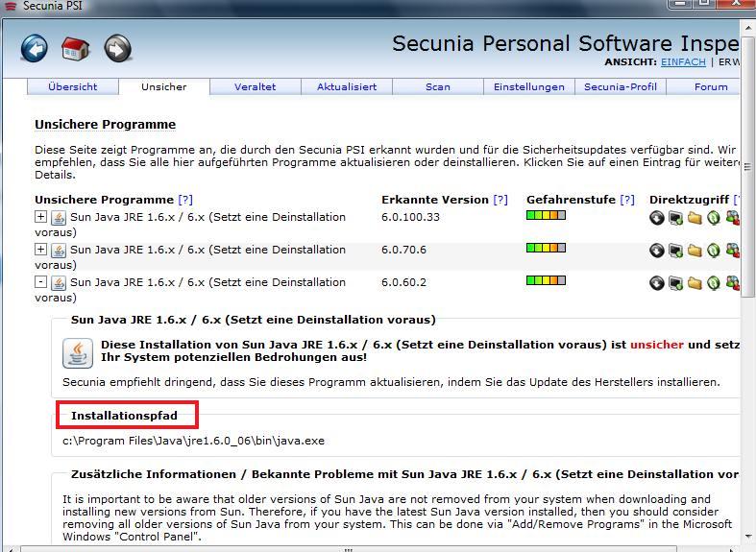Click the Direktzugriff column header

(689, 200)
